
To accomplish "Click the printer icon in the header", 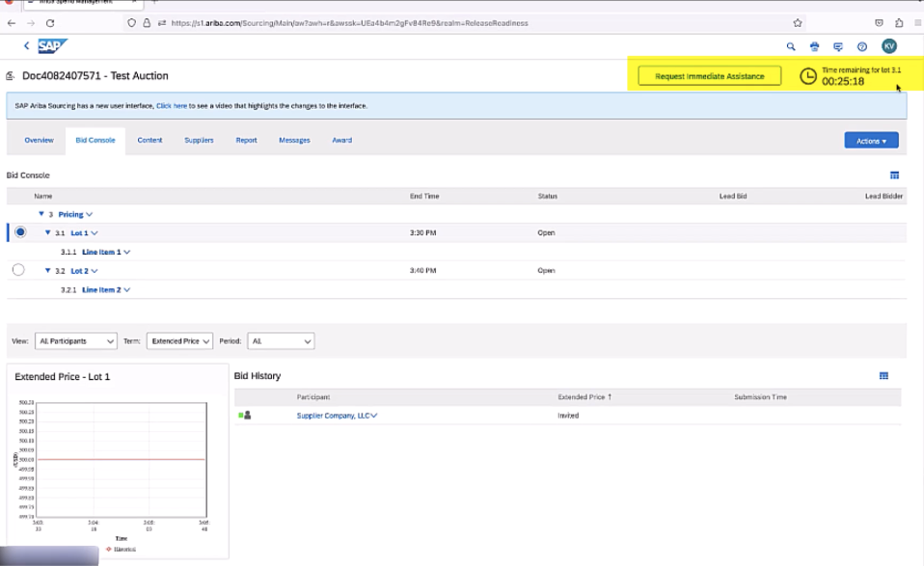I will click(x=815, y=46).
